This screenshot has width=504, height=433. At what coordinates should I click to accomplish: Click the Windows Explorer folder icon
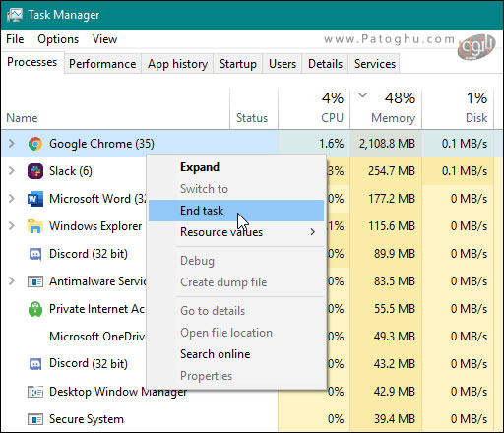(35, 226)
